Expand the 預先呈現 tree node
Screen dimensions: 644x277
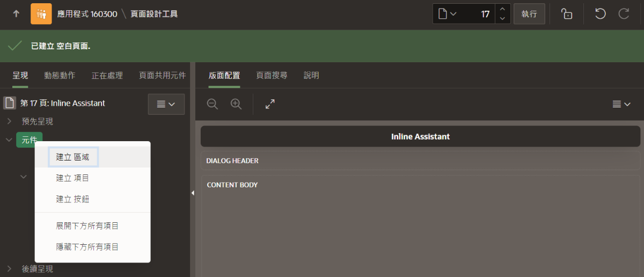9,121
